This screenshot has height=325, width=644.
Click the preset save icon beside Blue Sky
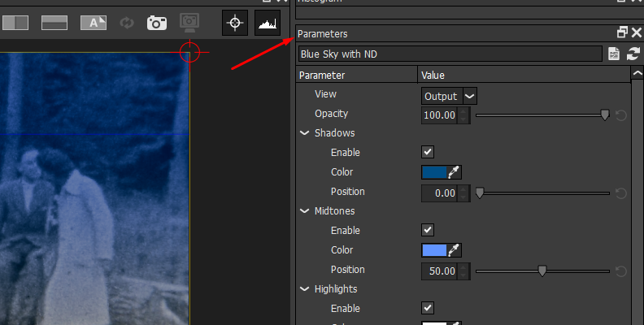pos(614,54)
